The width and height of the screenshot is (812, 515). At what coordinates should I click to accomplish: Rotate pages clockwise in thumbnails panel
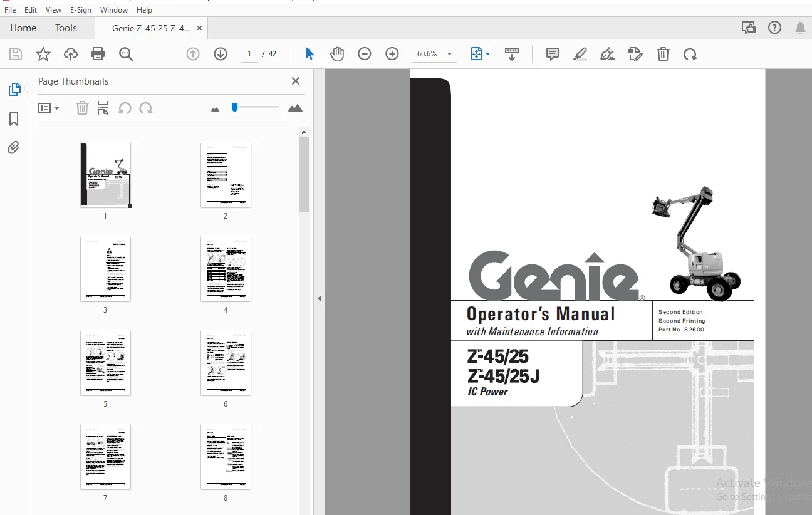tap(146, 108)
